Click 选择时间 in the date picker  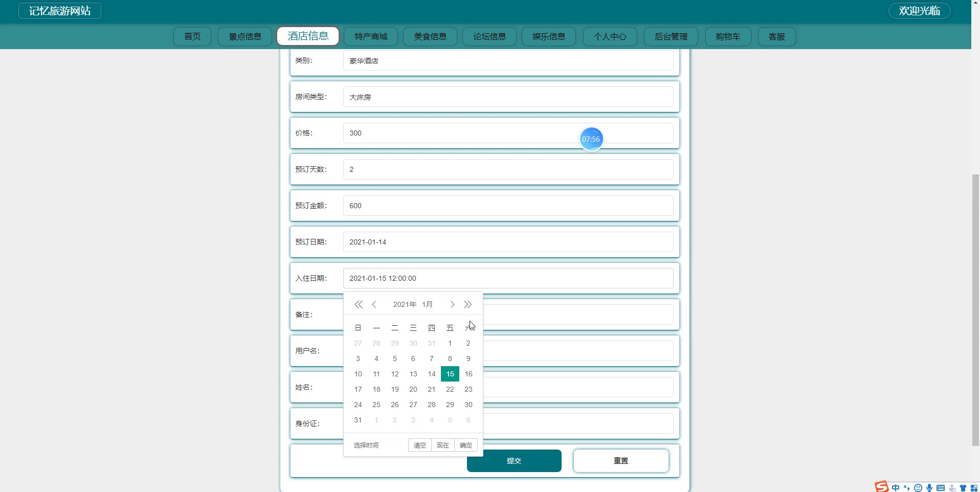point(366,445)
